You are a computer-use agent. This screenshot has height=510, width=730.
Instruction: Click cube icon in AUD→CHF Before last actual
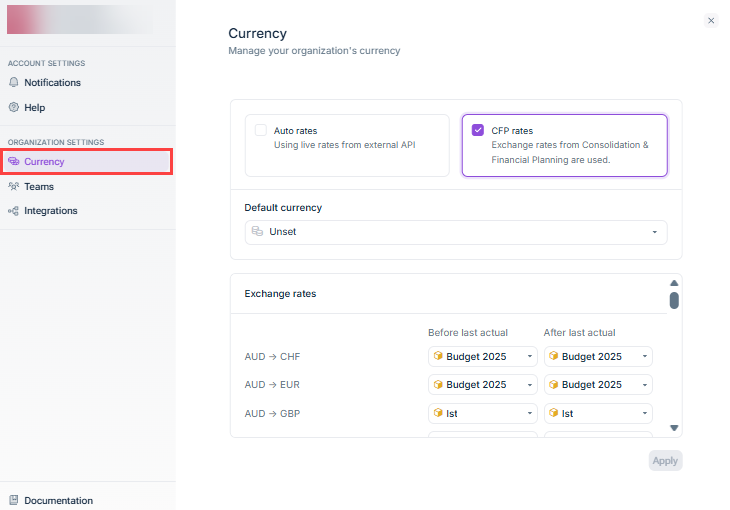(x=438, y=356)
